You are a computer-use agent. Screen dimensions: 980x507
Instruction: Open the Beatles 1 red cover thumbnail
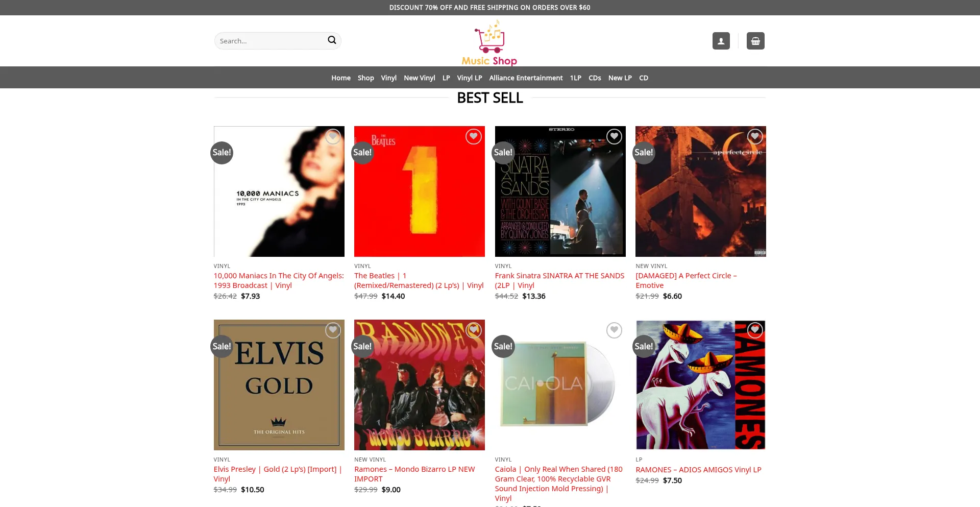pyautogui.click(x=420, y=191)
